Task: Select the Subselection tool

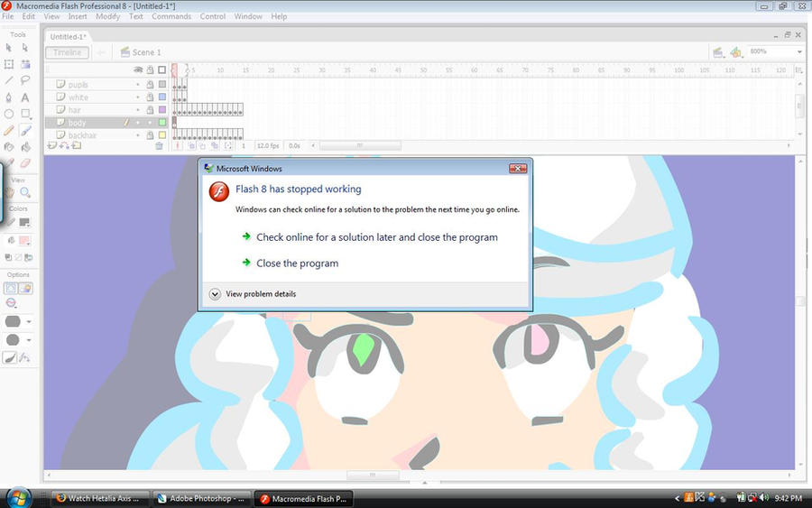Action: pyautogui.click(x=25, y=48)
